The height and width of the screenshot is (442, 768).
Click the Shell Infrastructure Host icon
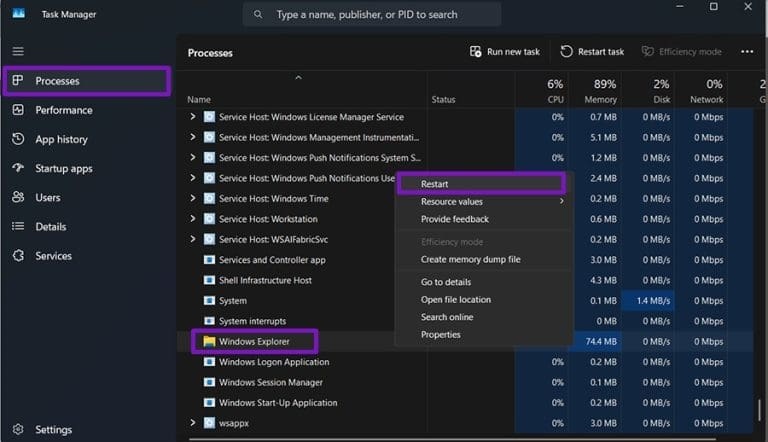coord(209,280)
